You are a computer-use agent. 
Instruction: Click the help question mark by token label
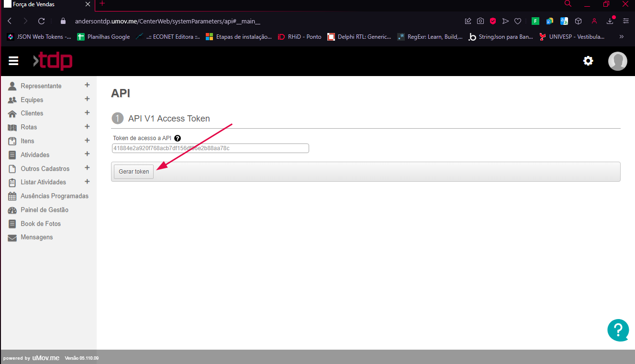pyautogui.click(x=178, y=138)
